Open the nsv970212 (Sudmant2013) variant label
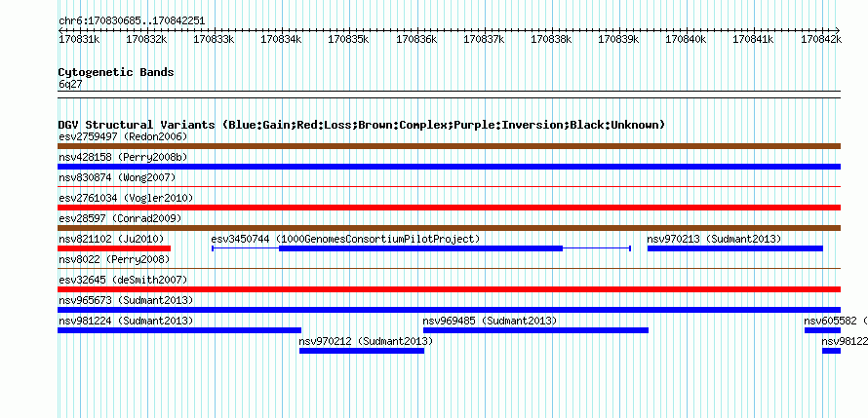 366,341
